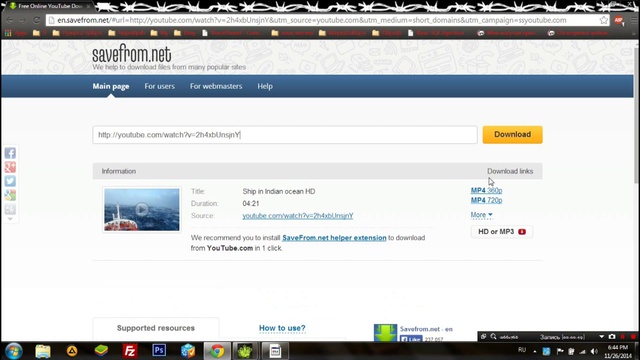Open the Savefrom.net - en page link

[x=426, y=329]
